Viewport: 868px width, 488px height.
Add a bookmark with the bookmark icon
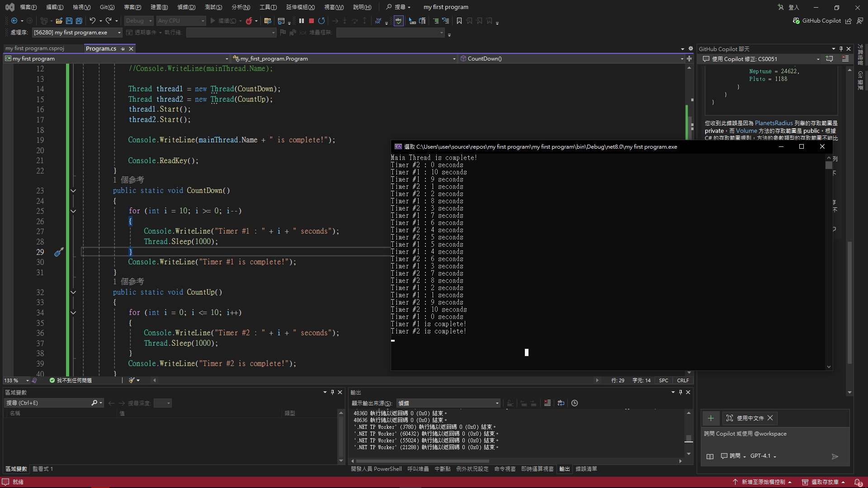pos(459,21)
